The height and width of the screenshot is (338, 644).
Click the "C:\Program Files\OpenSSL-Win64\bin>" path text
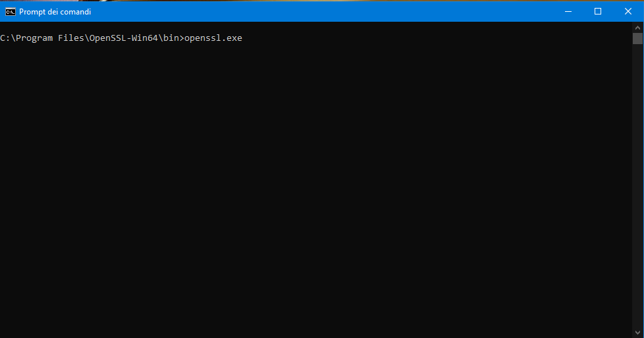pos(92,38)
